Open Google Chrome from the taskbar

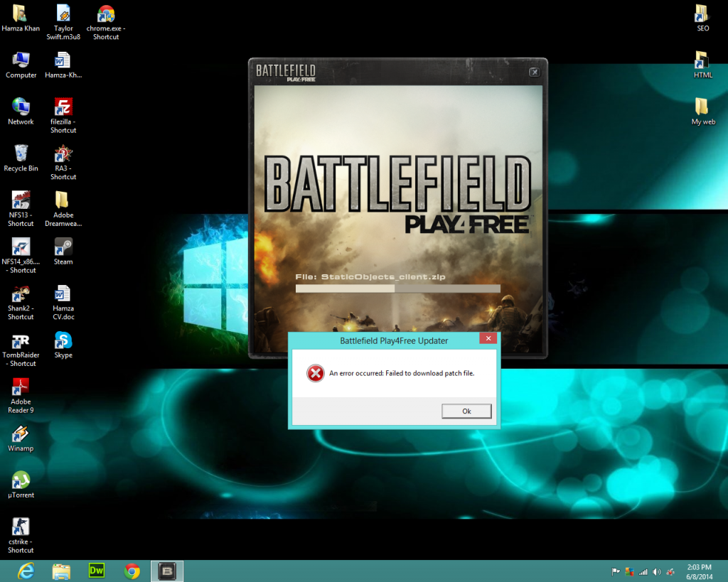[x=132, y=571]
